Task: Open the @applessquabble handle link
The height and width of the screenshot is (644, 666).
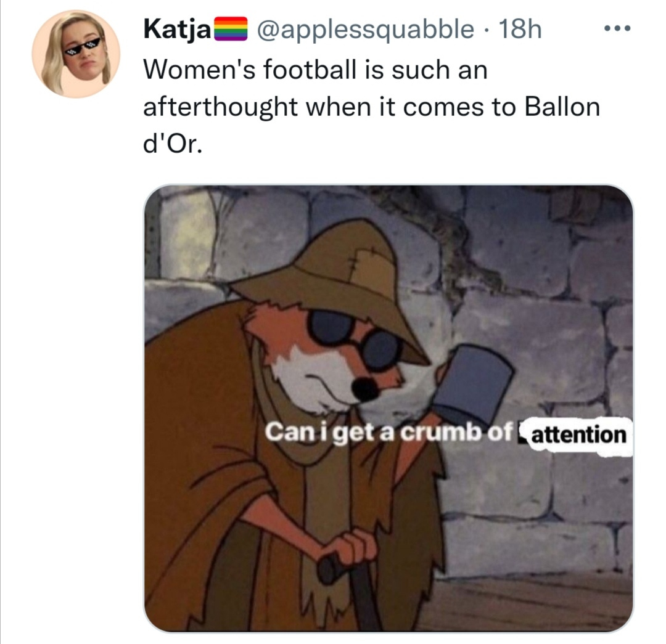Action: [364, 30]
